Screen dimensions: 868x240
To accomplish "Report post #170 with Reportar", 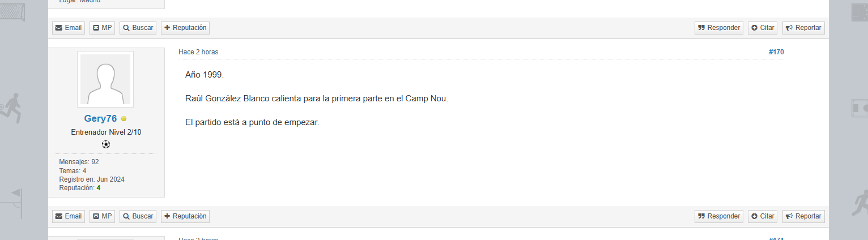I will coord(803,216).
